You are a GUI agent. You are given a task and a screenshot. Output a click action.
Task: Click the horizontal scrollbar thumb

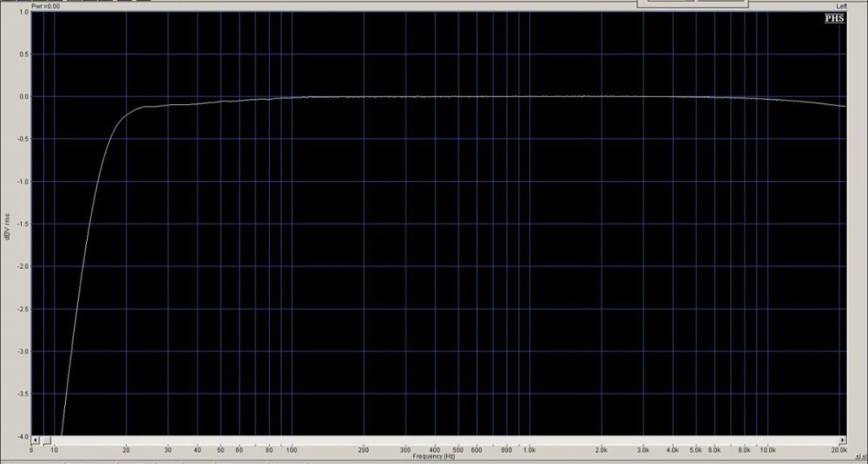[47, 440]
